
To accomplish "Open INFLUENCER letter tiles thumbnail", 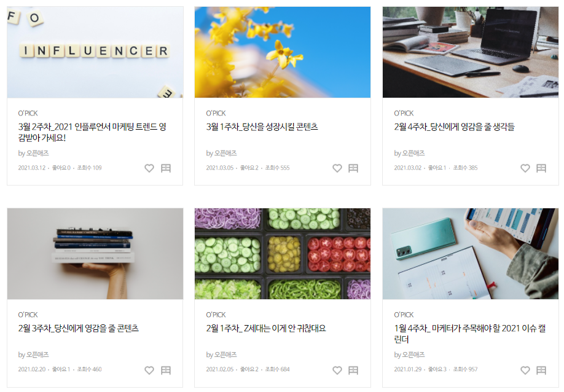I will pos(95,52).
